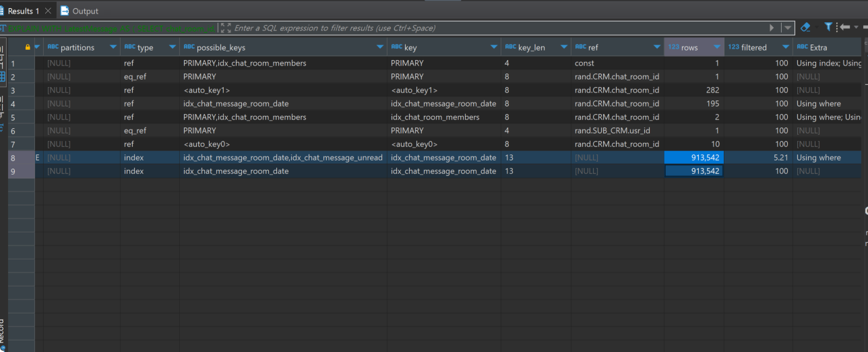Open the back-arrow history dropdown

[857, 28]
